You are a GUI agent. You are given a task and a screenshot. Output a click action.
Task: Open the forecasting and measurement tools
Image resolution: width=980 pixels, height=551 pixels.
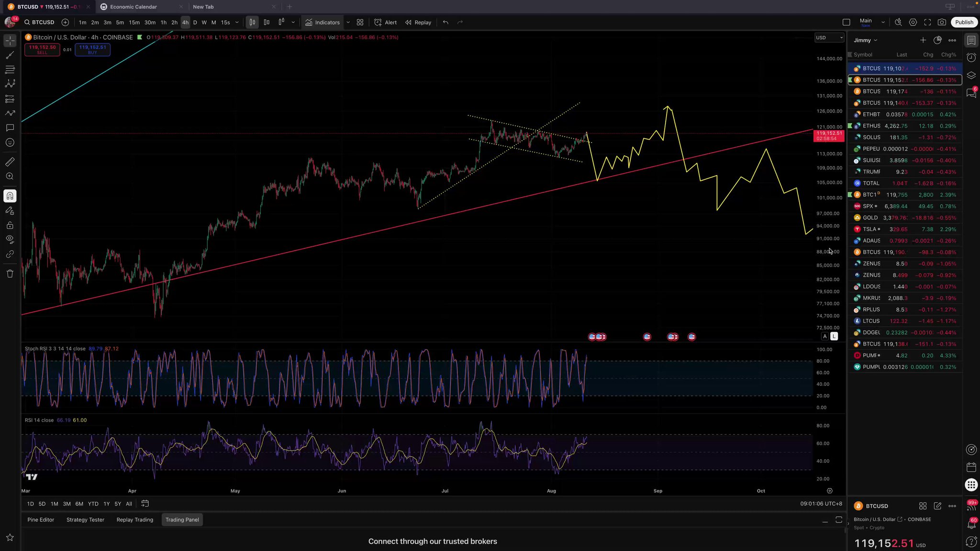click(x=10, y=99)
